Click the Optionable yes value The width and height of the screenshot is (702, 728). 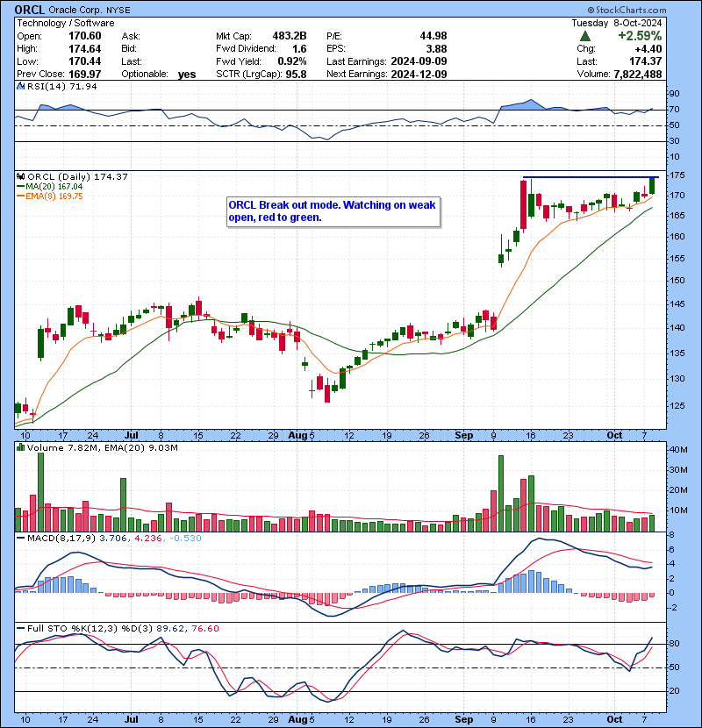click(187, 75)
